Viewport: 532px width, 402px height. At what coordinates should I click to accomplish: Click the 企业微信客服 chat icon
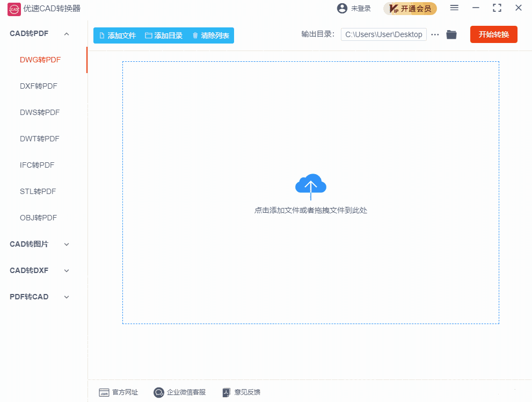[158, 392]
